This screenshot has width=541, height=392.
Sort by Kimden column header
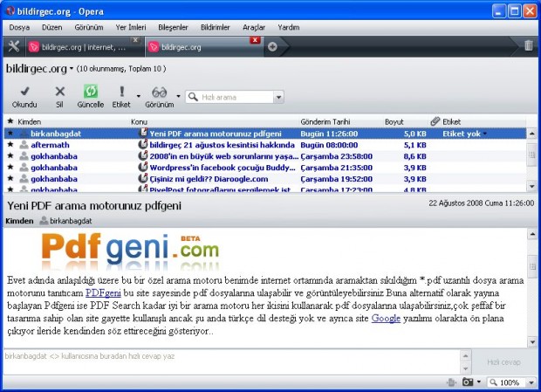tap(30, 121)
